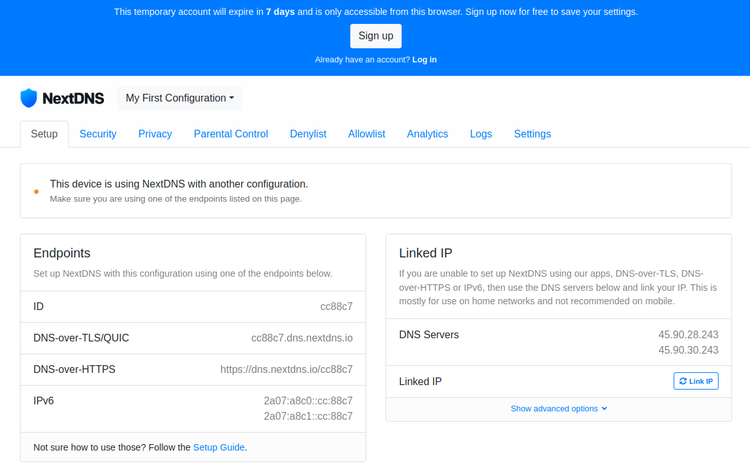Image resolution: width=750 pixels, height=468 pixels.
Task: Select DNS server 45.90.30.243
Action: [688, 350]
